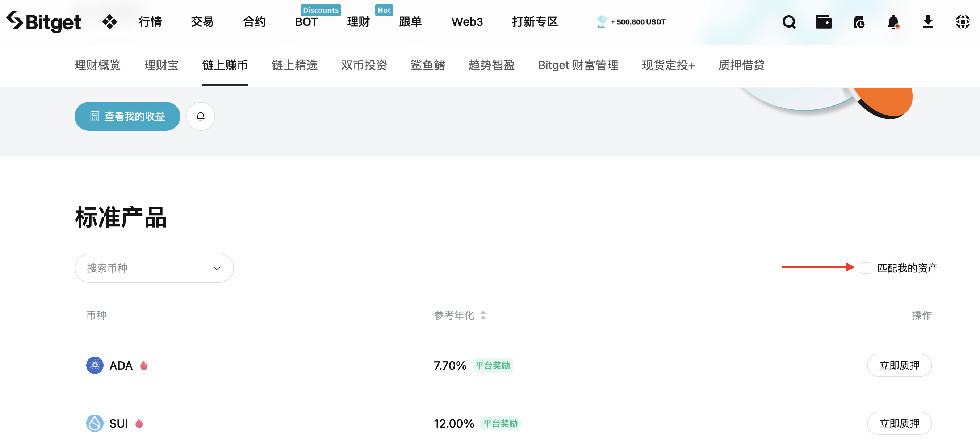Switch to the 质押借贷 tab
This screenshot has width=980, height=441.
point(741,65)
